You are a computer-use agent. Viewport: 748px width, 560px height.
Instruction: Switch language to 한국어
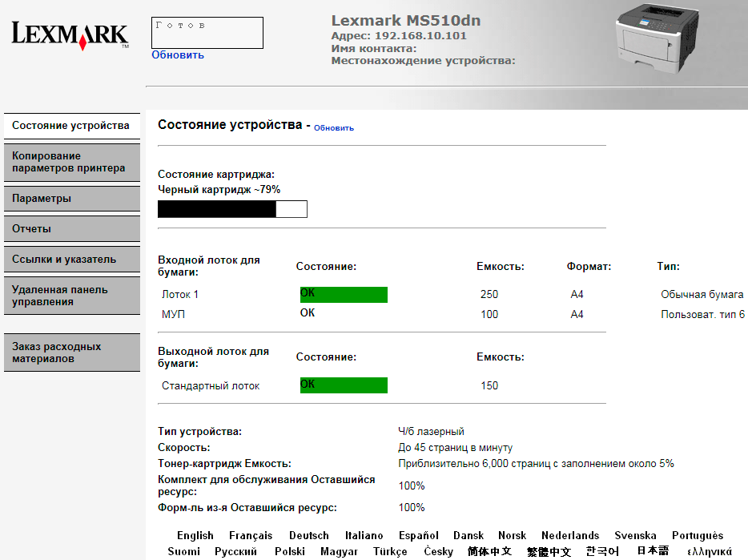coord(602,551)
